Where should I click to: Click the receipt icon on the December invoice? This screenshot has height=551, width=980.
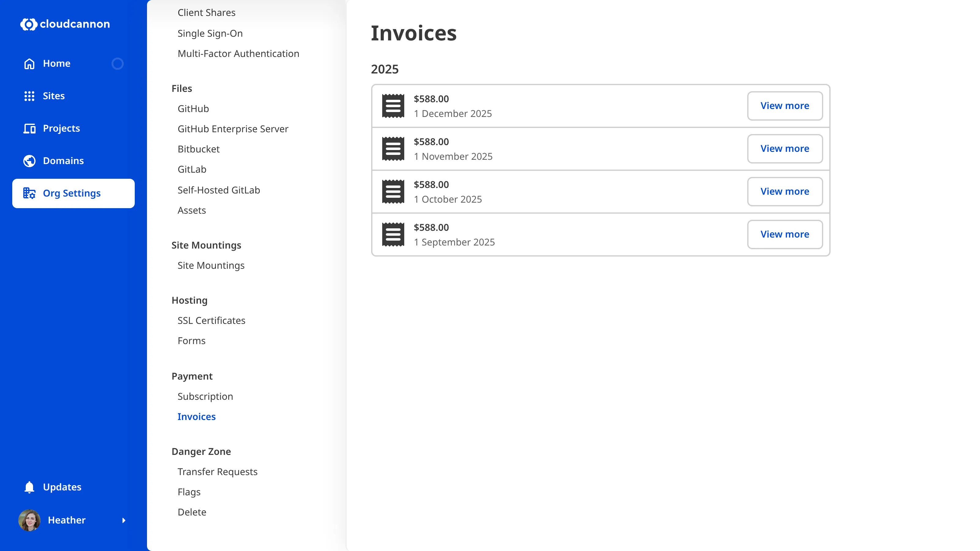[393, 106]
